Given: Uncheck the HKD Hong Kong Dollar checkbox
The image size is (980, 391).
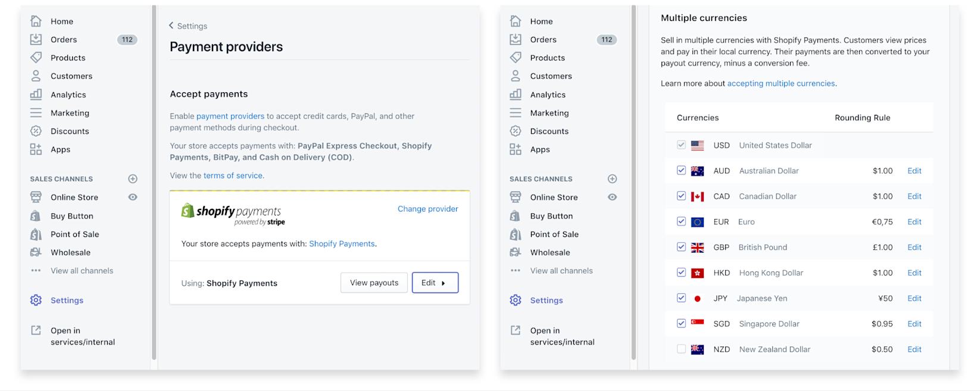Looking at the screenshot, I should pos(681,273).
